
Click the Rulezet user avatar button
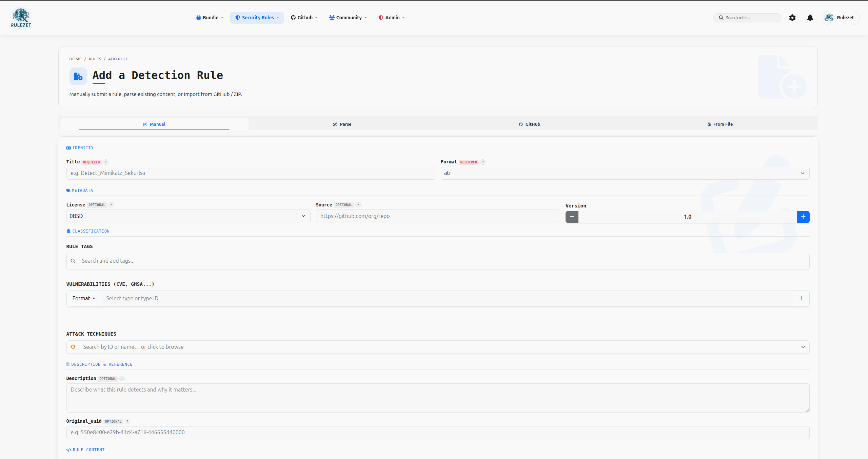click(x=841, y=18)
